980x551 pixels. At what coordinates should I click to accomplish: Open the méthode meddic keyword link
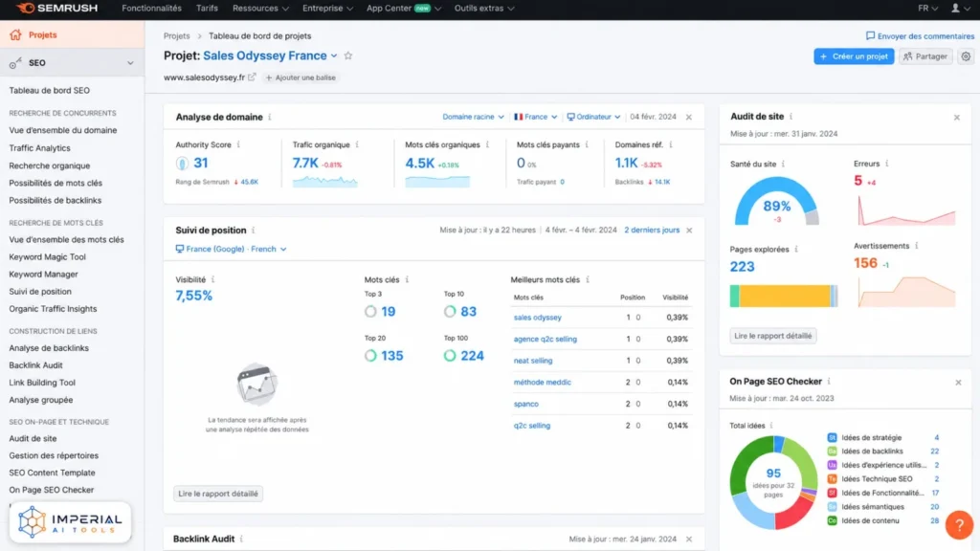coord(542,382)
